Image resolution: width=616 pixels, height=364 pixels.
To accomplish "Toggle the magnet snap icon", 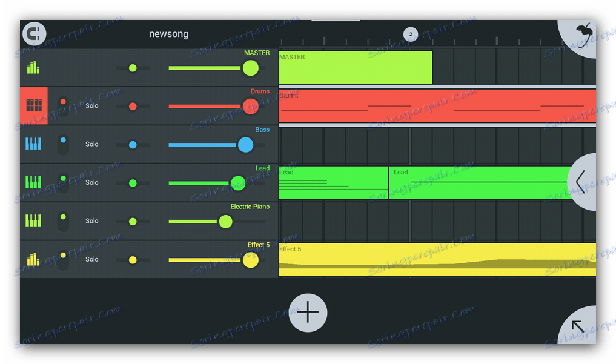I will (x=34, y=34).
